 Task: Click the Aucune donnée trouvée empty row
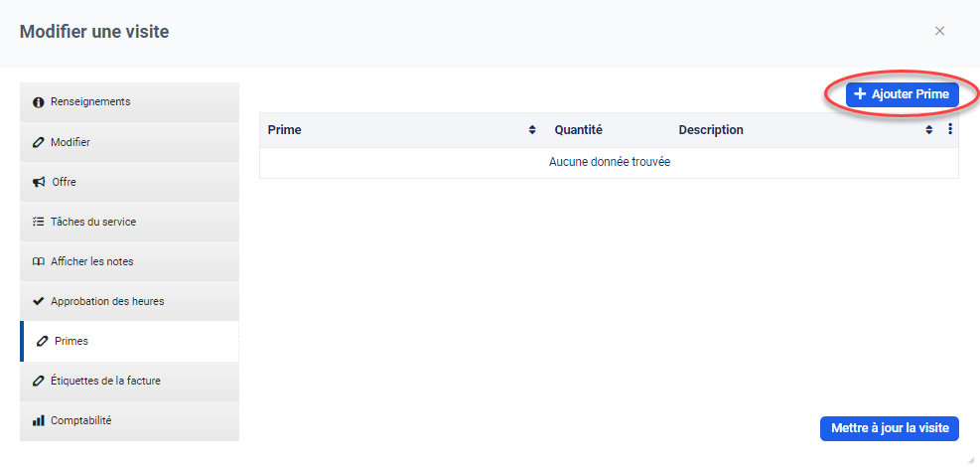coord(609,162)
